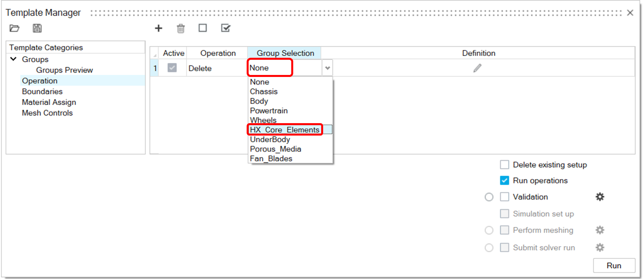Choose Fan_Blades from the group dropdown list
The height and width of the screenshot is (279, 644).
point(290,159)
